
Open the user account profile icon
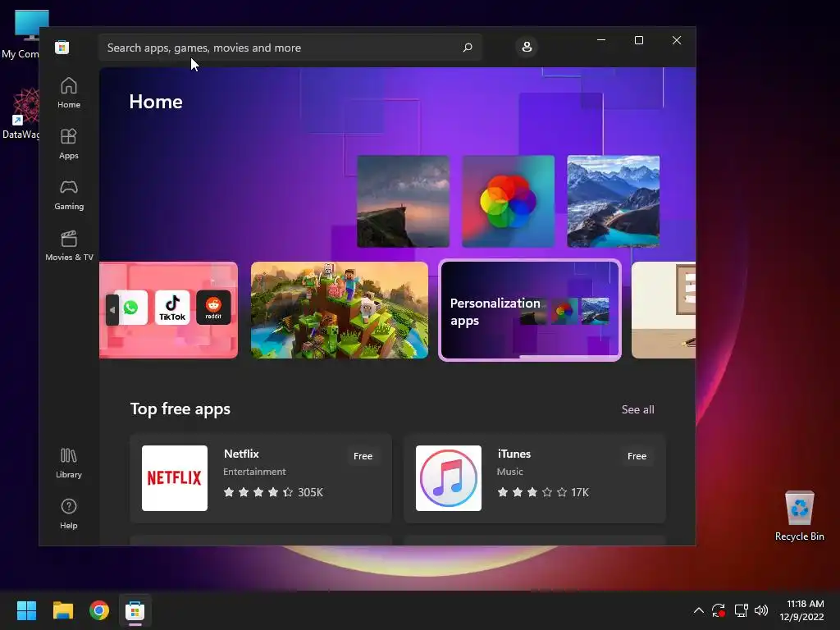[x=527, y=47]
